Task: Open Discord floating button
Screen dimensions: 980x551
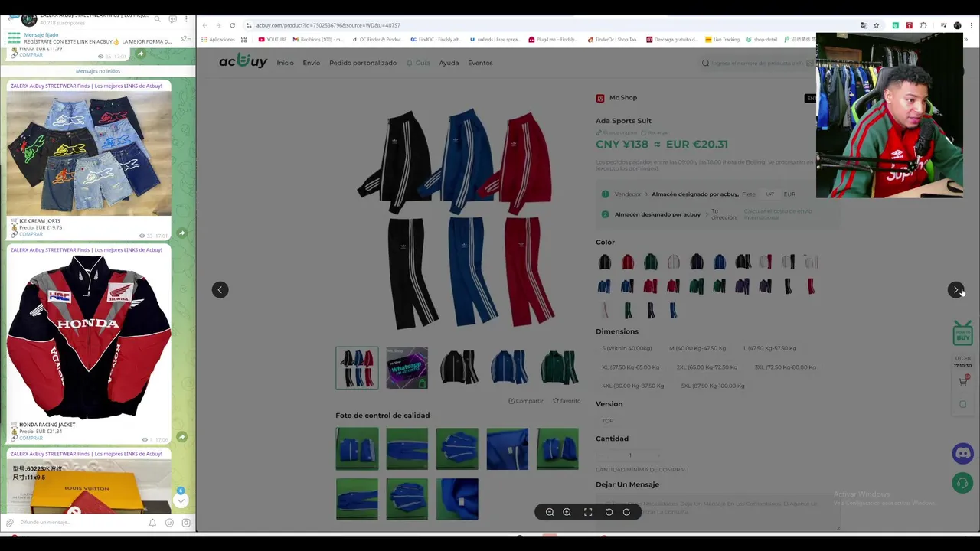Action: point(963,453)
